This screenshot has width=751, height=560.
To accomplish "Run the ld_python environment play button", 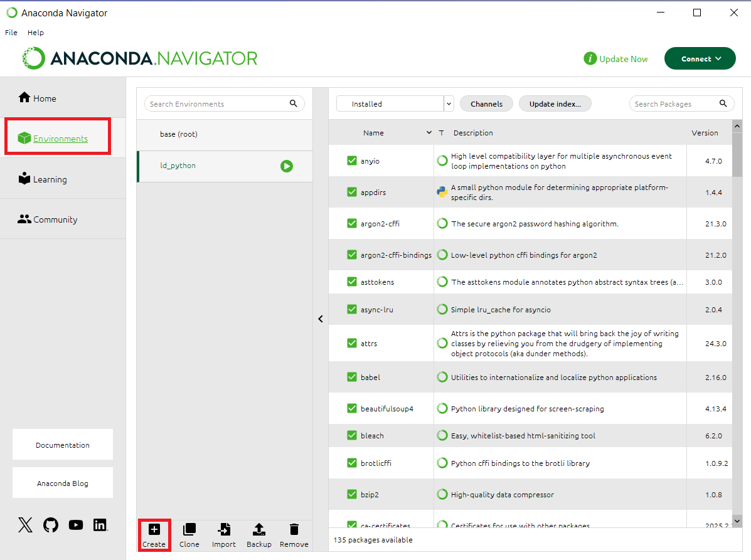I will pos(287,166).
